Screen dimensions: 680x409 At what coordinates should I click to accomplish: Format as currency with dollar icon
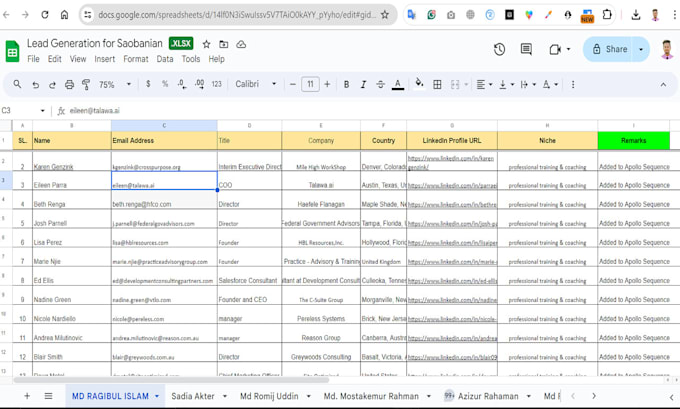tap(148, 84)
